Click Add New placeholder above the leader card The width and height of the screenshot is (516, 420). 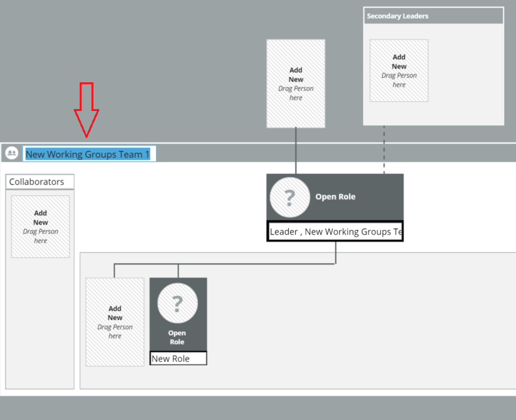point(296,84)
